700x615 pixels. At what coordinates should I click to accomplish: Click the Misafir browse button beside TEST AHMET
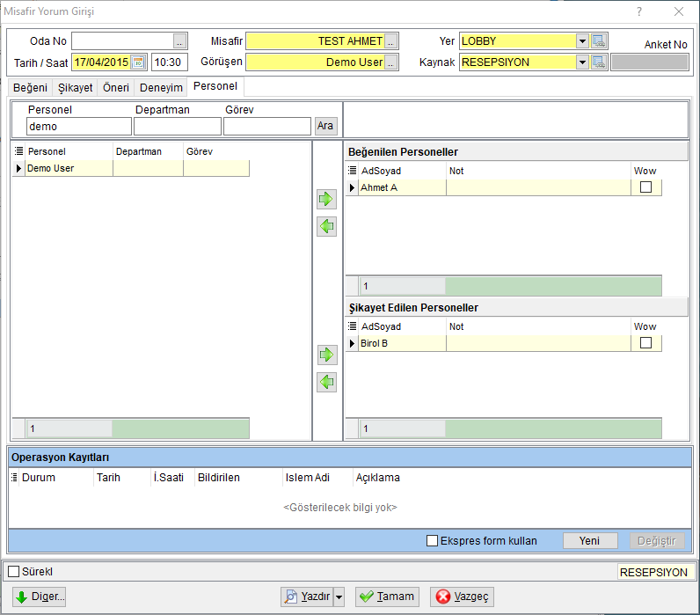pos(390,41)
